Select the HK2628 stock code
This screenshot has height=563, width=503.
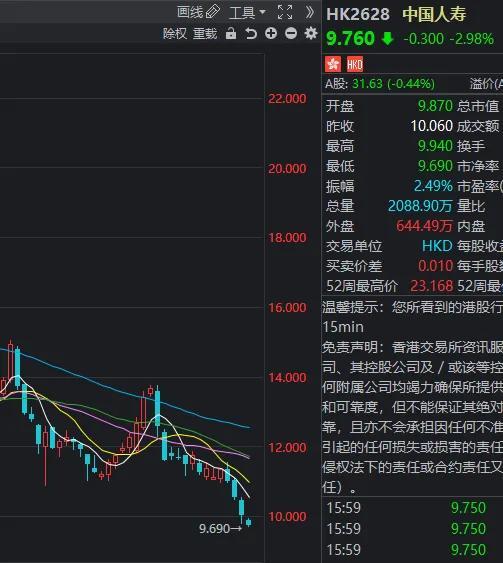click(x=358, y=15)
